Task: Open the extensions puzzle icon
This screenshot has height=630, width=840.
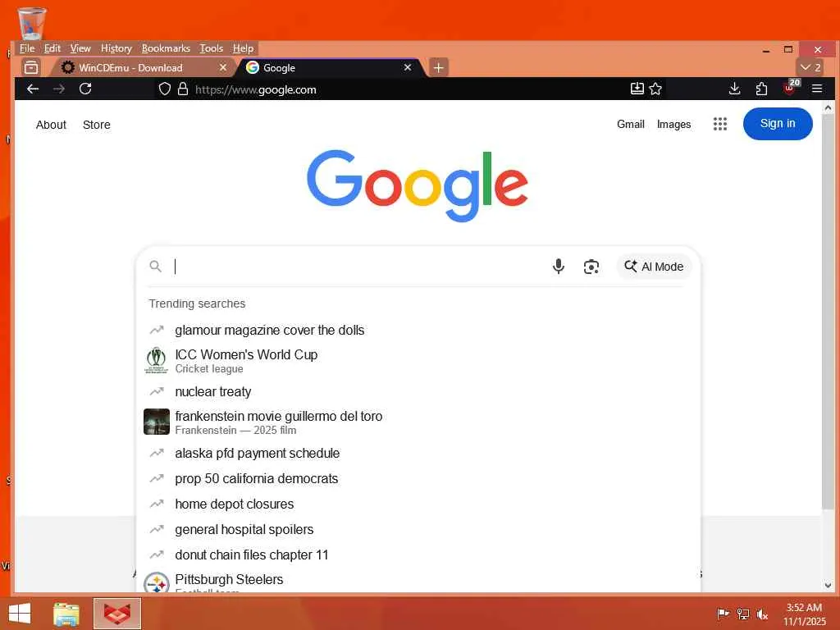Action: pyautogui.click(x=761, y=89)
